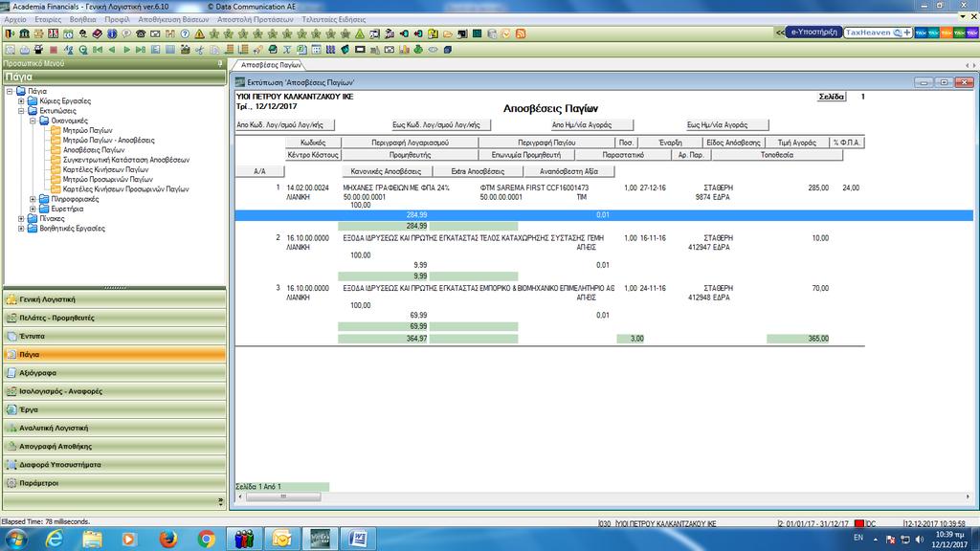Select the Αποσβέσεις Παγίων document tab
This screenshot has height=551, width=980.
[270, 65]
